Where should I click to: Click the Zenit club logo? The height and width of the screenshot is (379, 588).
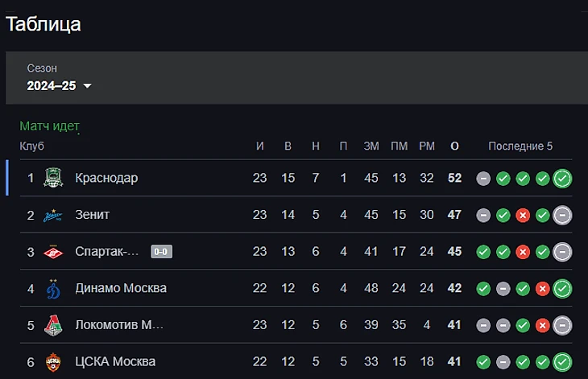pyautogui.click(x=53, y=215)
